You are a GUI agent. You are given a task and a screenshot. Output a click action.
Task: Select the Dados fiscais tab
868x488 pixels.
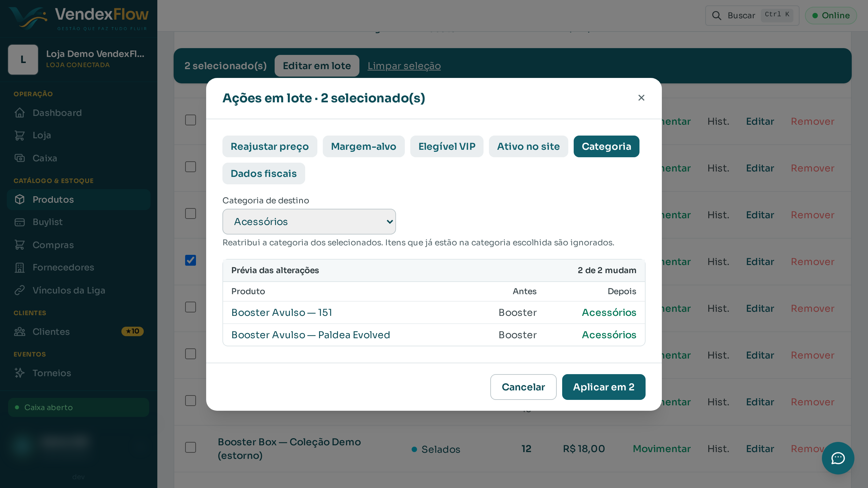pos(264,174)
